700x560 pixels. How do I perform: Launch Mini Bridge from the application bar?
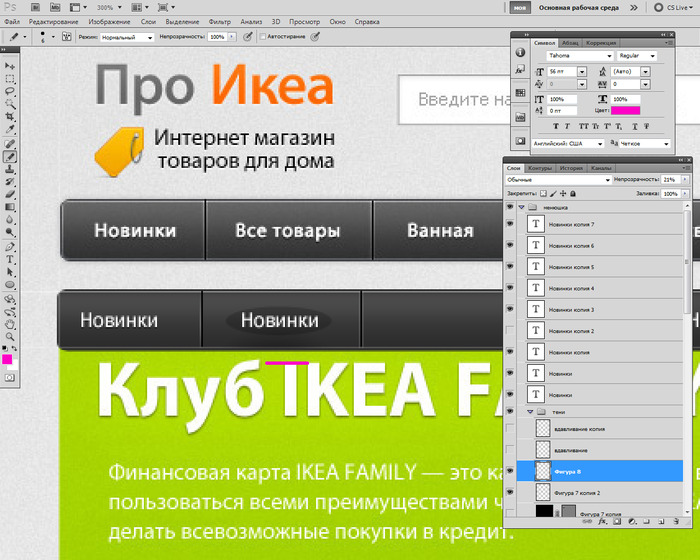(x=54, y=8)
